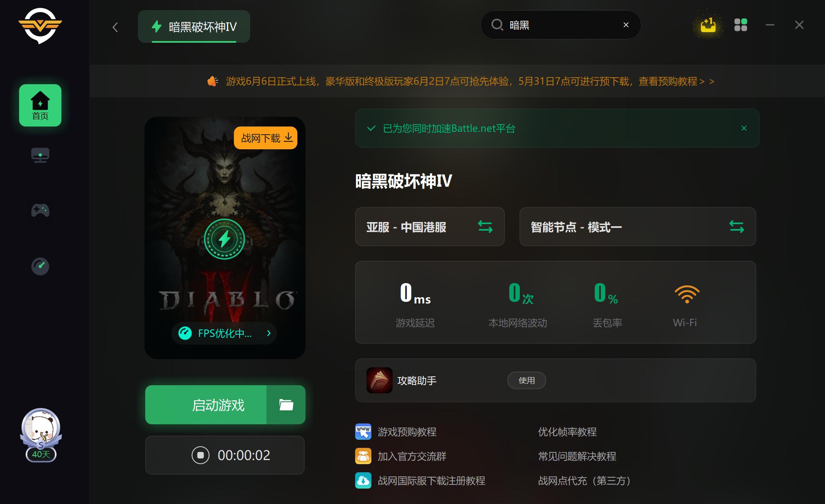Select the monitor icon in the left sidebar
The height and width of the screenshot is (504, 825).
pos(40,155)
